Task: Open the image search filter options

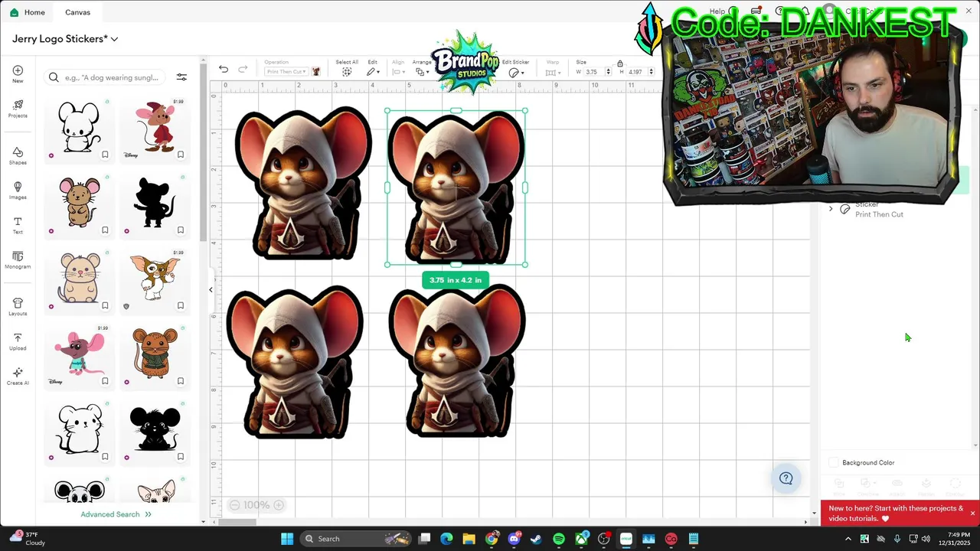Action: 181,77
